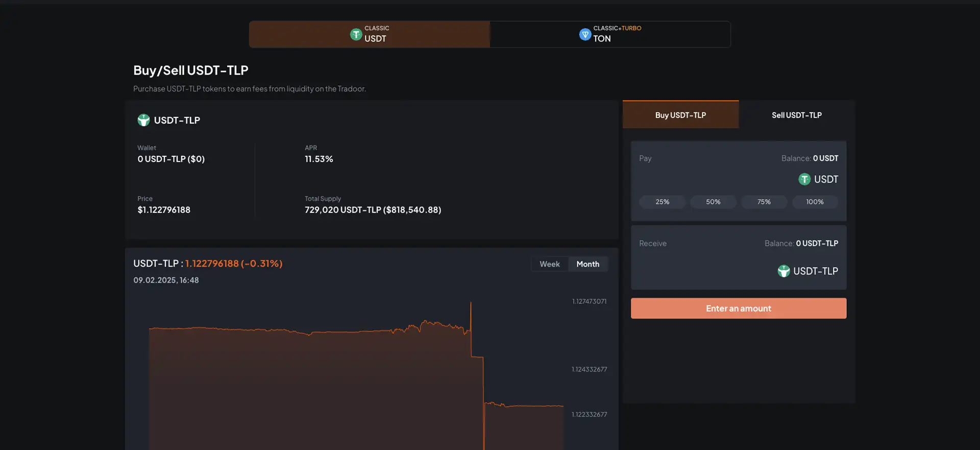Toggle chart range to Week
The image size is (980, 450).
[549, 264]
